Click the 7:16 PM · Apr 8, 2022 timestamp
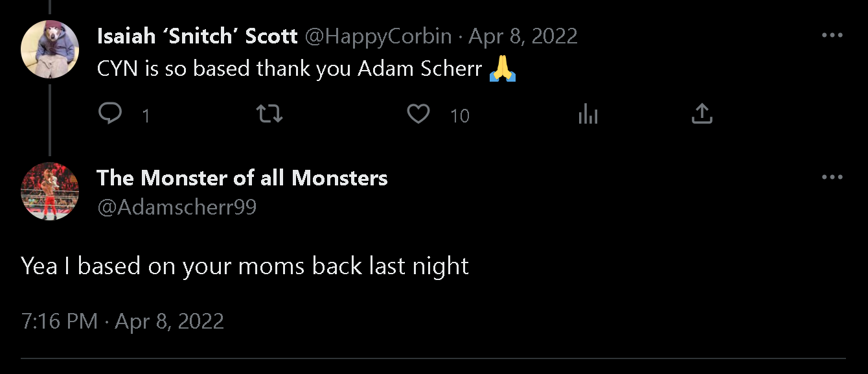 pos(122,321)
